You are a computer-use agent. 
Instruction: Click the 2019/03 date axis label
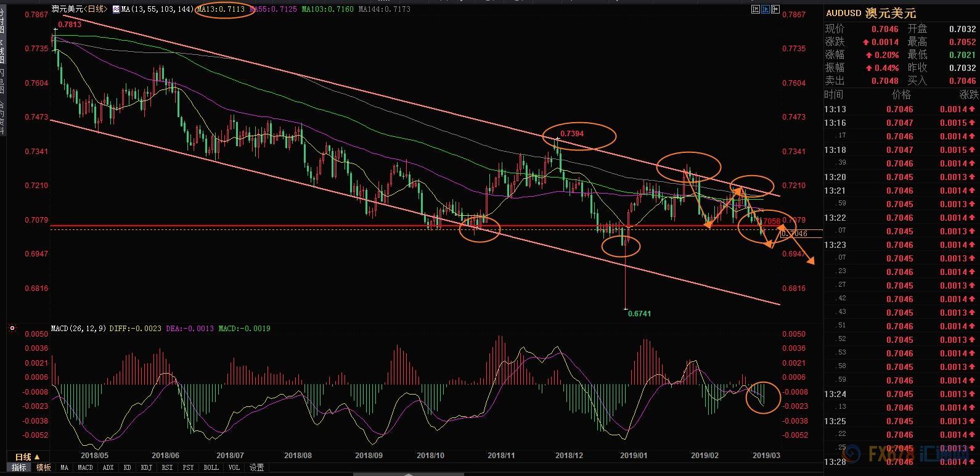[766, 456]
